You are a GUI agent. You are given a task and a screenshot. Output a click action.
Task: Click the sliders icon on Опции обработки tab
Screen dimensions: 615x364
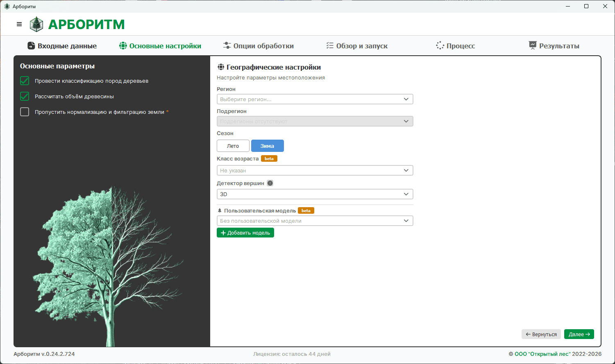(227, 45)
